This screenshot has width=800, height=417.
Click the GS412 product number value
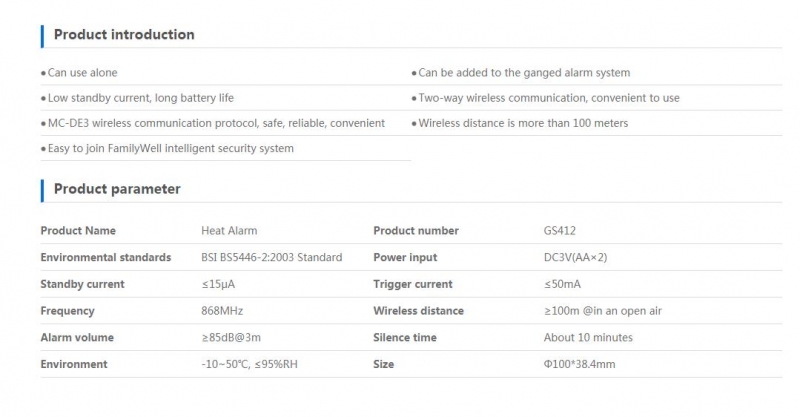(560, 231)
